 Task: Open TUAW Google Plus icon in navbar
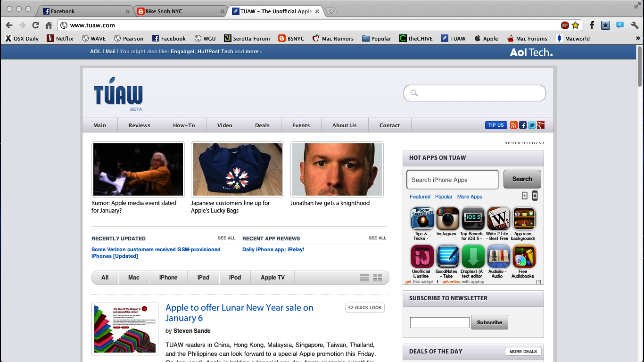tap(541, 125)
